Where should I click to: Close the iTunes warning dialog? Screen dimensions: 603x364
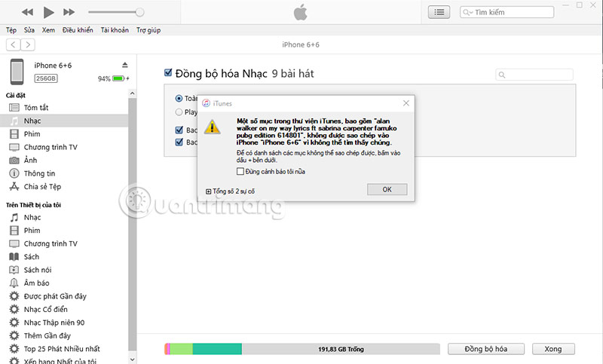[x=406, y=103]
